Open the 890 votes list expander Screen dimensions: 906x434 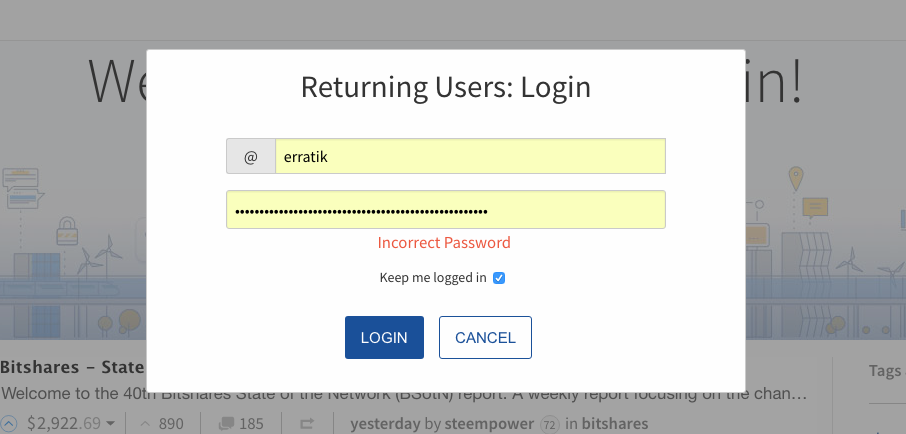point(145,424)
